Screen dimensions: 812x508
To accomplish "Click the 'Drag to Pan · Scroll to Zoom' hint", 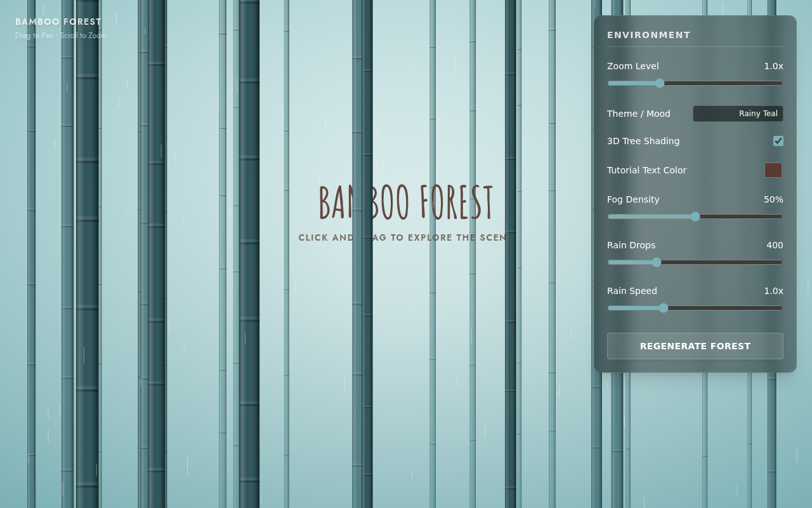I will (61, 36).
